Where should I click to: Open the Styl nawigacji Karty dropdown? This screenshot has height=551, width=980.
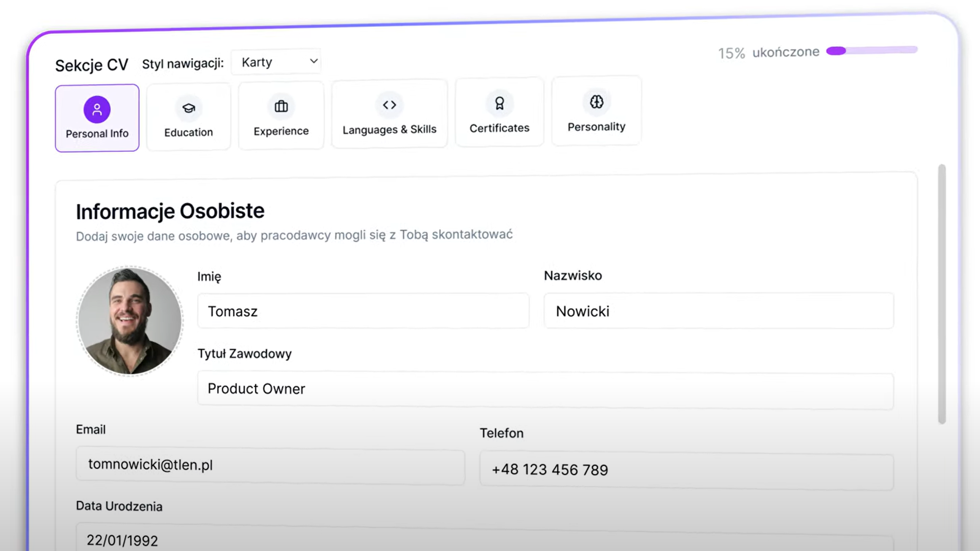pyautogui.click(x=276, y=62)
